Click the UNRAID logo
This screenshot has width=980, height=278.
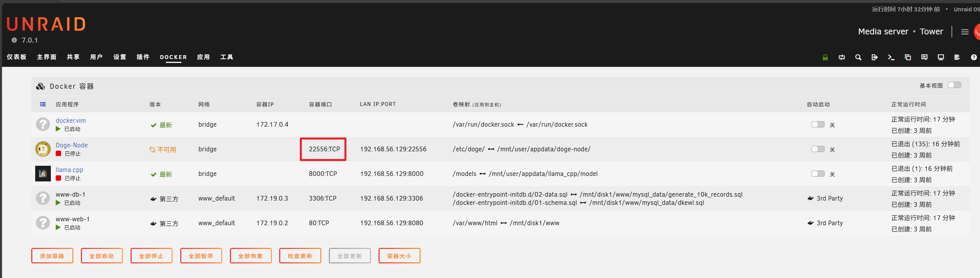point(46,24)
